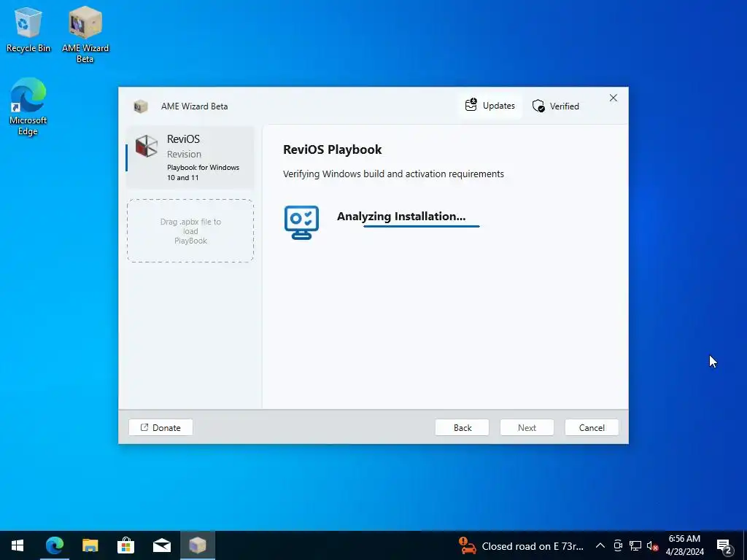Open the Windows Start menu
The height and width of the screenshot is (560, 747).
pos(18,545)
